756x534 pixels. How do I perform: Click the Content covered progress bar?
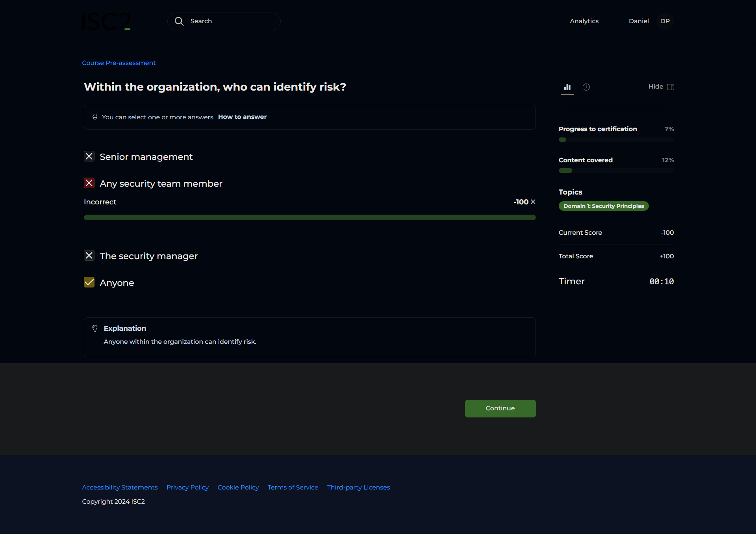[x=616, y=171]
